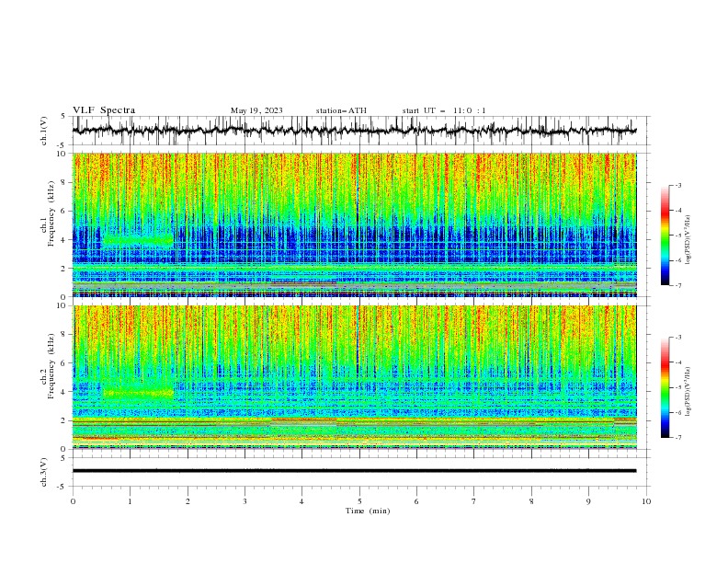Click time axis tick label "1"
The height and width of the screenshot is (563, 728).
click(130, 501)
